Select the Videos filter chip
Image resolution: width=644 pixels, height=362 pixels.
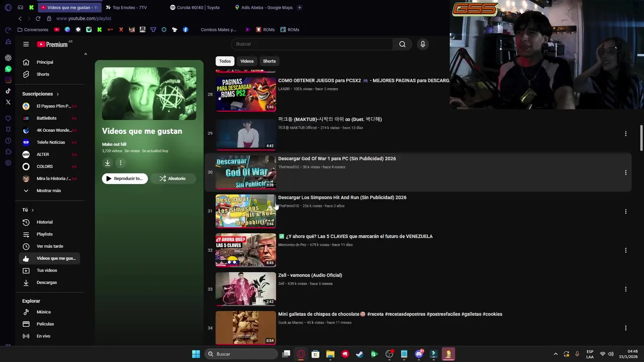tap(247, 61)
